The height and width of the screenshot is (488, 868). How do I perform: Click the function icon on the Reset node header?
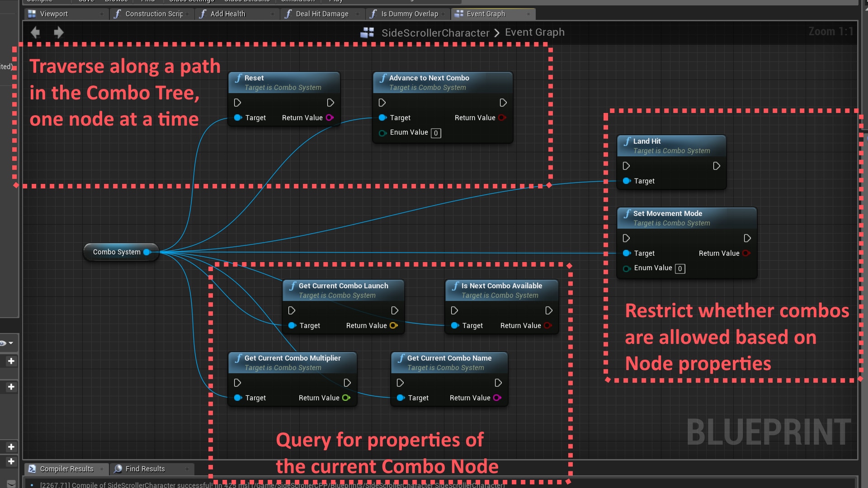click(239, 78)
